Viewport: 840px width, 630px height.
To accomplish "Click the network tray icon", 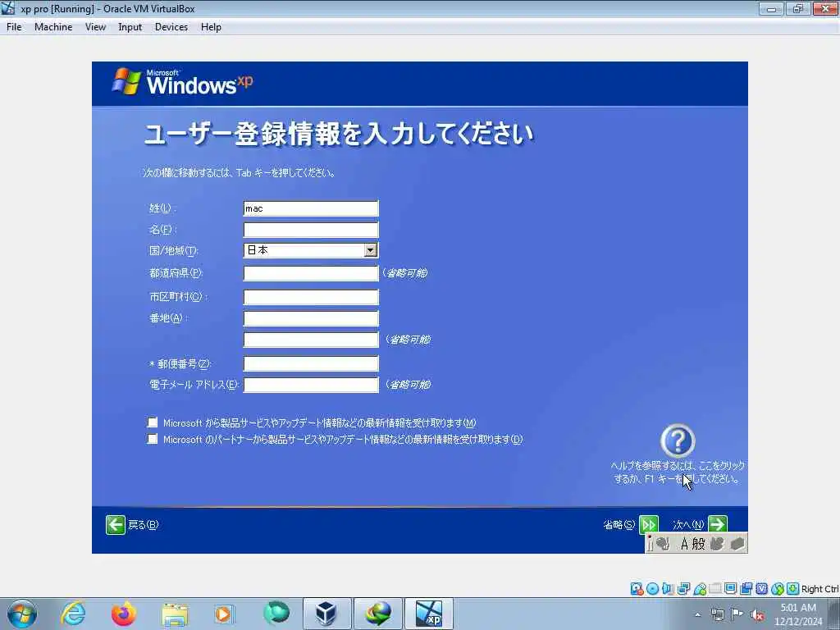I will pos(717,614).
